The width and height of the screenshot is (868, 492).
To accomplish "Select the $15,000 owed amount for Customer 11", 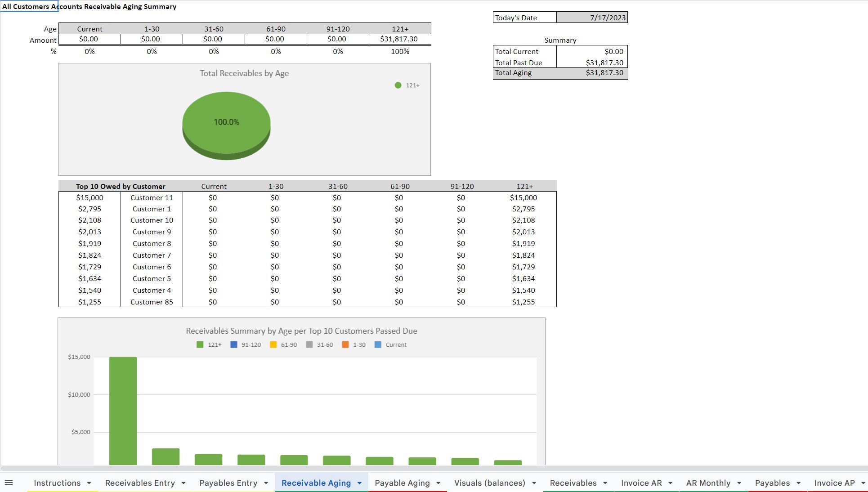I will [x=89, y=197].
